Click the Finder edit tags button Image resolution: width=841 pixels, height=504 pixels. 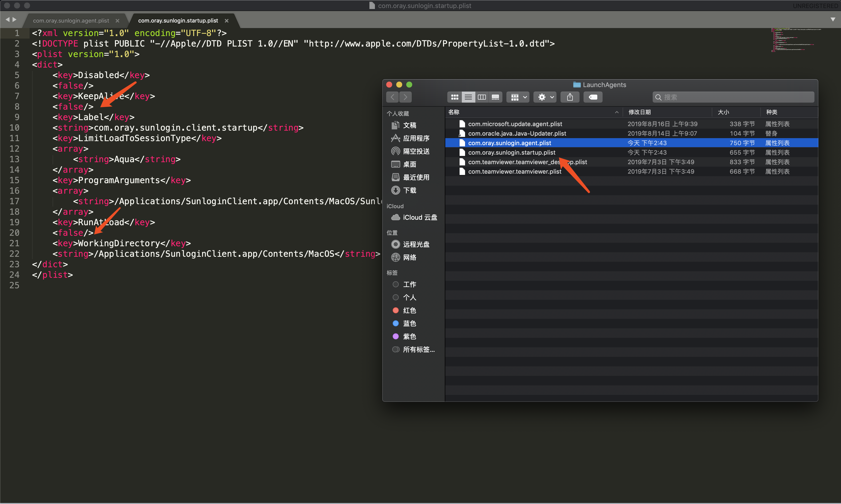[x=593, y=97]
